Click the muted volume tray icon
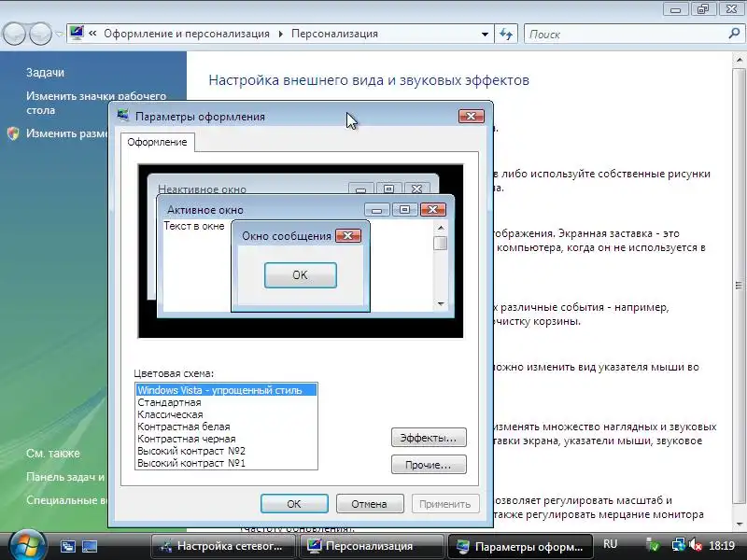Screen dimensions: 747x560 point(696,545)
